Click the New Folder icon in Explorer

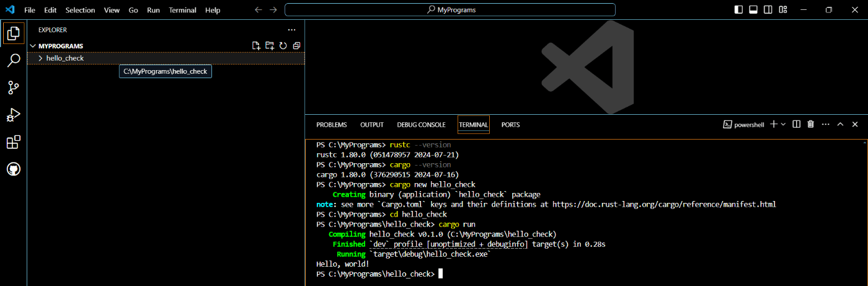point(270,46)
